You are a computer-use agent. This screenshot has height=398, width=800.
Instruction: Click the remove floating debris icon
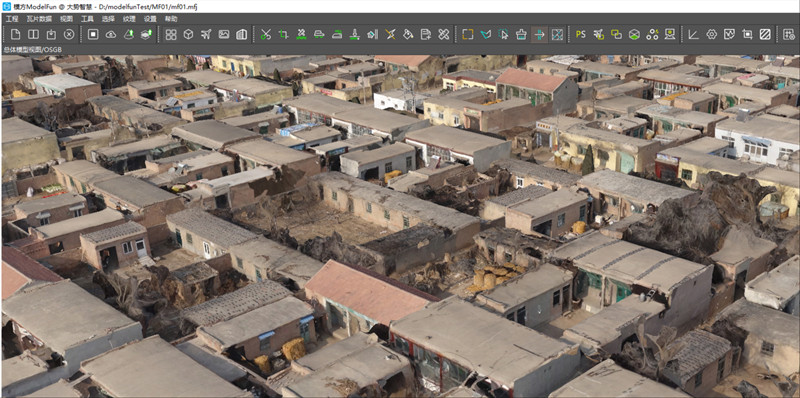[302, 34]
